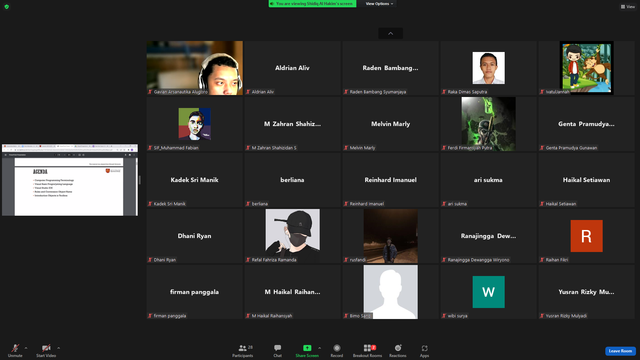Select SIF_Muhammad Fabian's pop-art avatar

coord(195,124)
